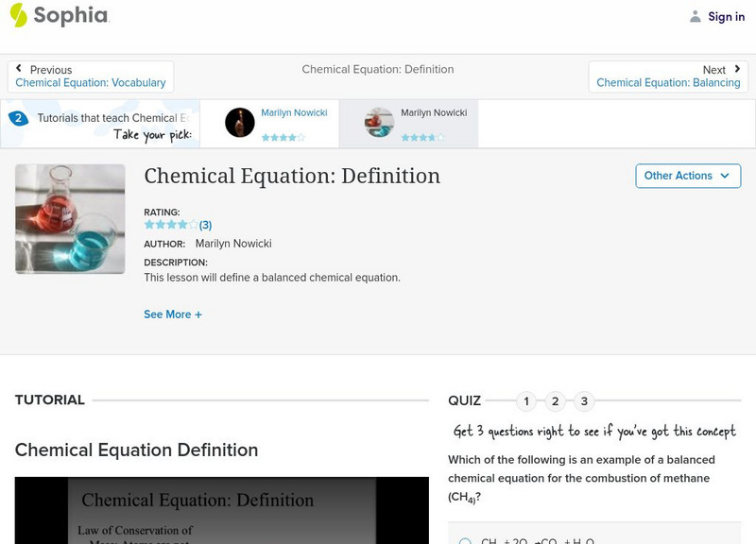Click the blue "2" tutorials badge

pos(18,118)
